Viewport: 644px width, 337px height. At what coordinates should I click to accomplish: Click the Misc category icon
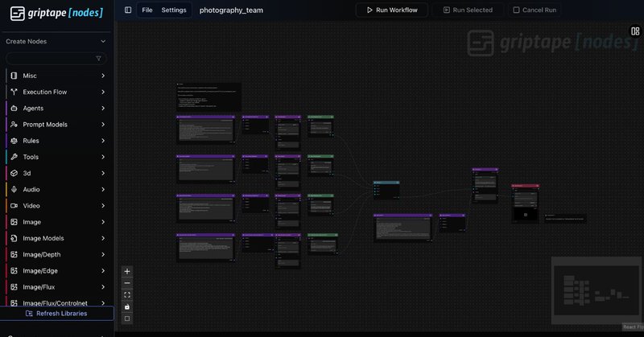pos(14,76)
